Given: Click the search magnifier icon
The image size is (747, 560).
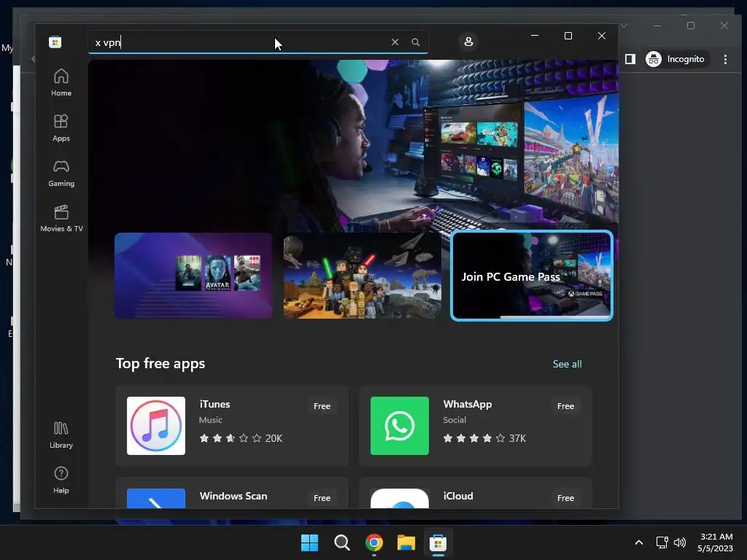Looking at the screenshot, I should coord(415,42).
